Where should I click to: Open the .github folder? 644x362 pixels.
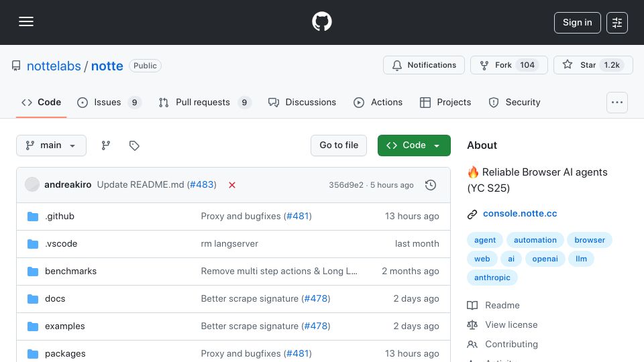(x=60, y=217)
